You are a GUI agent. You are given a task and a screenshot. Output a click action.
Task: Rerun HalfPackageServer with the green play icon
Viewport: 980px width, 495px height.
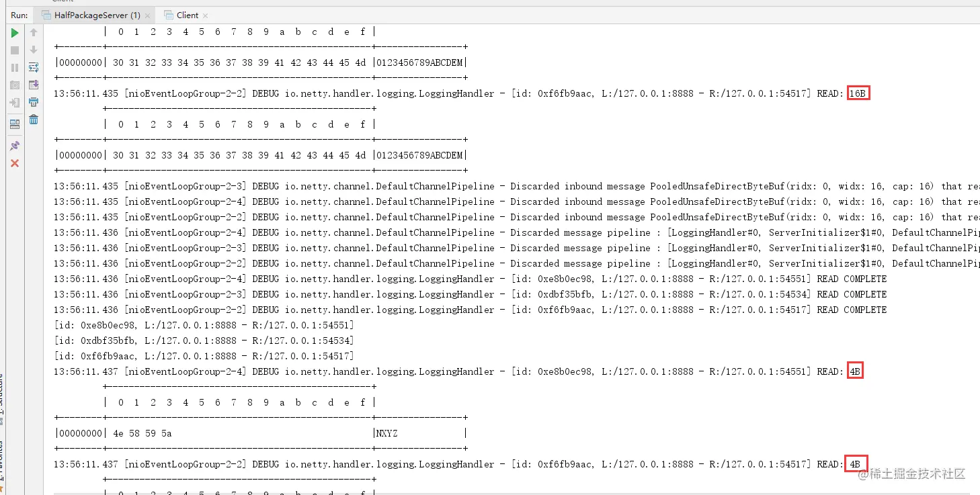pos(15,33)
